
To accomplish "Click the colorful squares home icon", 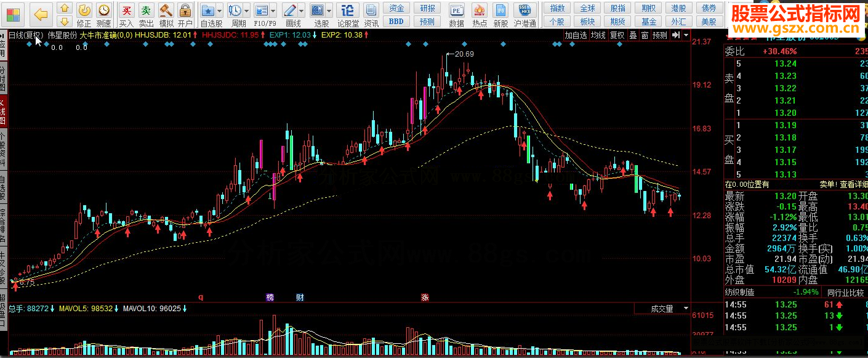I will (x=12, y=14).
